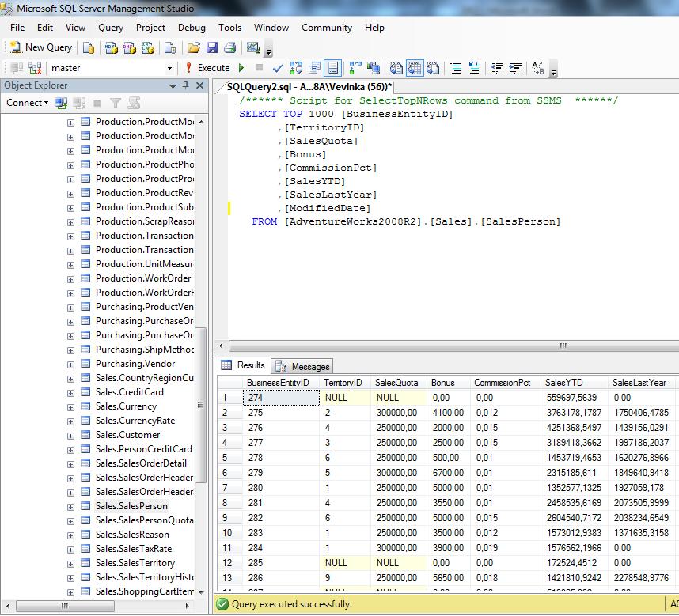Click the Object Explorer scroll-up arrow

coord(201,122)
